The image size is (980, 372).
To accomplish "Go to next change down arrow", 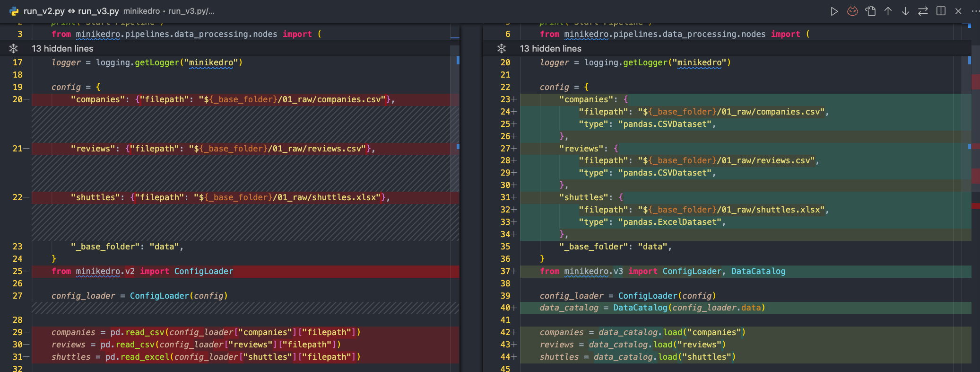I will tap(905, 11).
